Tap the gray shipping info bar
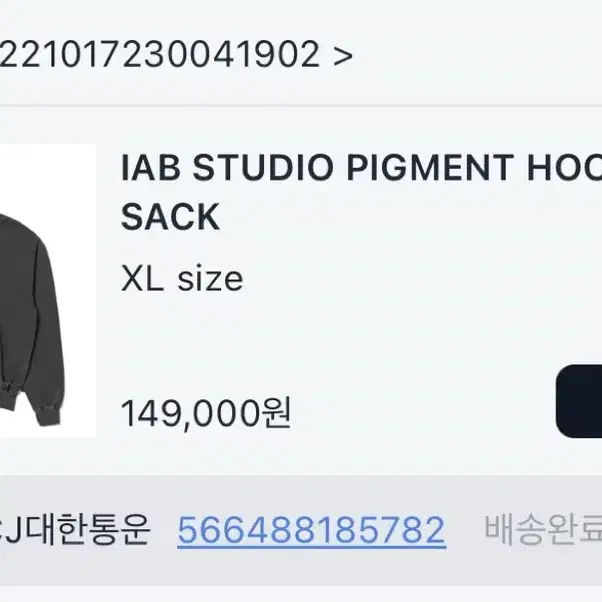The width and height of the screenshot is (602, 602). (301, 530)
